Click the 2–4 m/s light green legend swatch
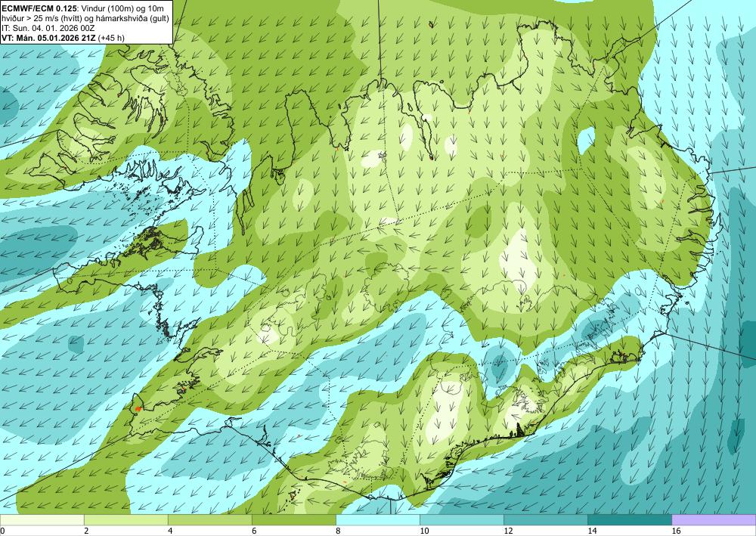The width and height of the screenshot is (756, 536). 125,520
